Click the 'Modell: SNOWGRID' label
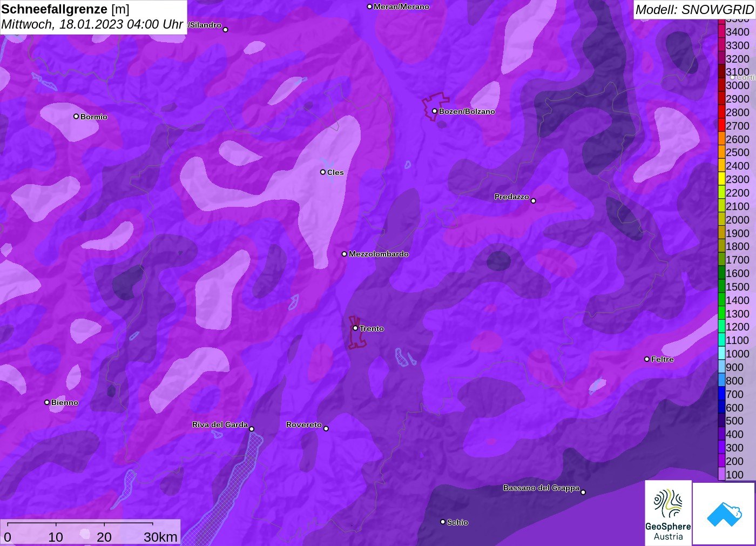756x546 pixels. tap(694, 10)
